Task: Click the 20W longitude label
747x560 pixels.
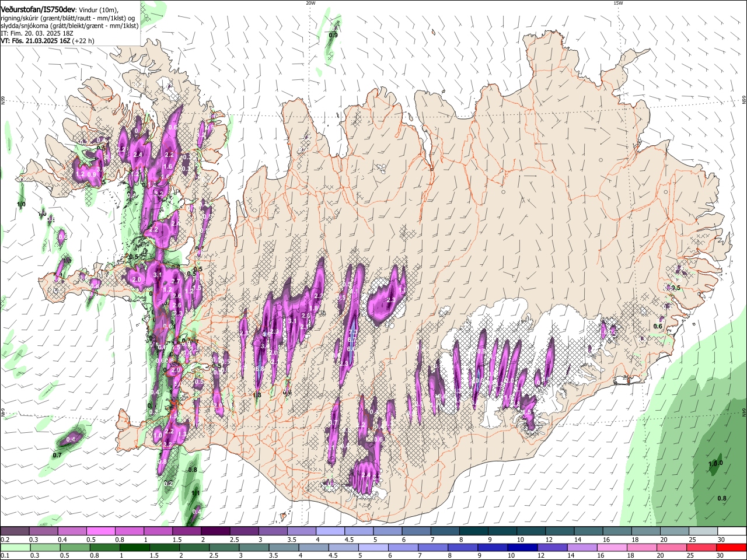Action: [310, 3]
